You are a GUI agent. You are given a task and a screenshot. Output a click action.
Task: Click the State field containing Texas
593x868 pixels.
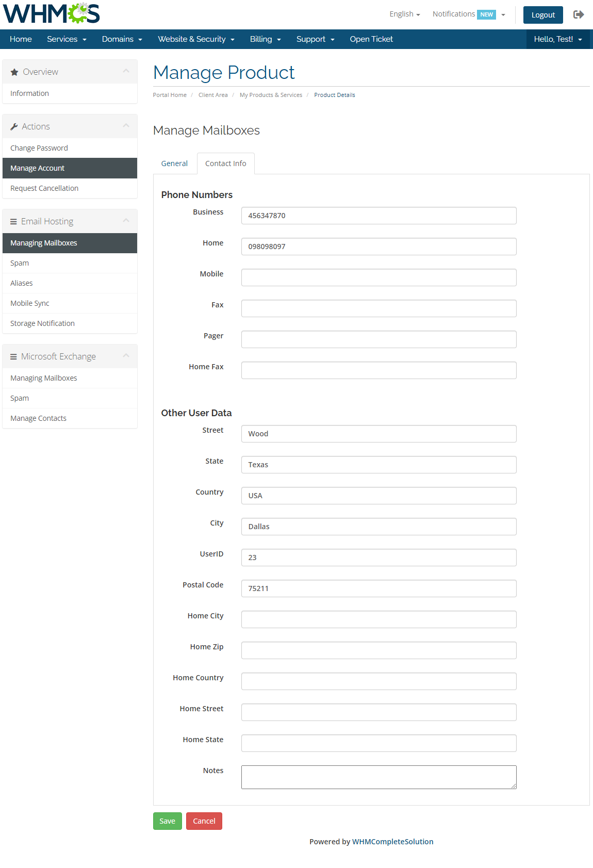point(378,465)
